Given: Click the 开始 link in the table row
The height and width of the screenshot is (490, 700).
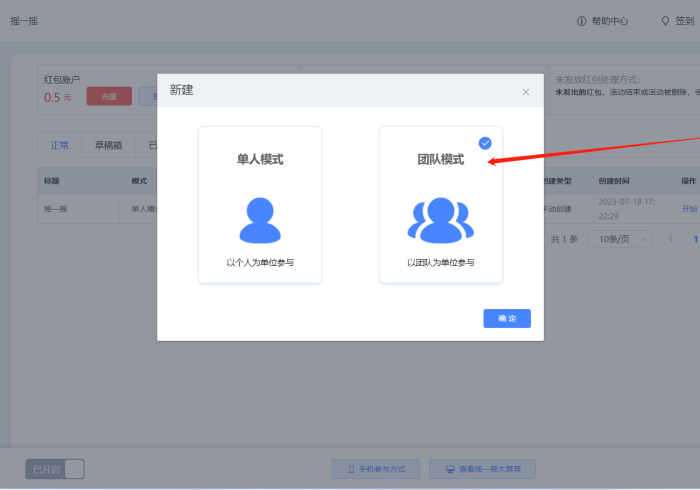Looking at the screenshot, I should [689, 209].
